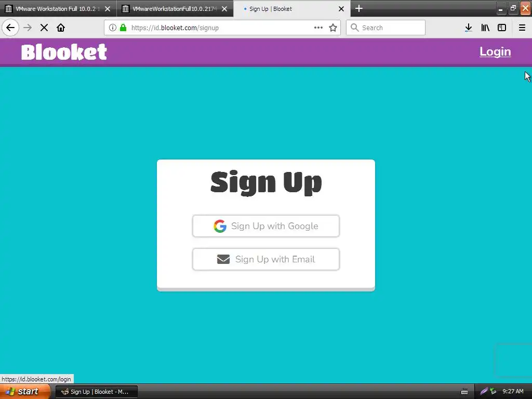
Task: Open the Firefox hamburger menu
Action: tap(522, 28)
